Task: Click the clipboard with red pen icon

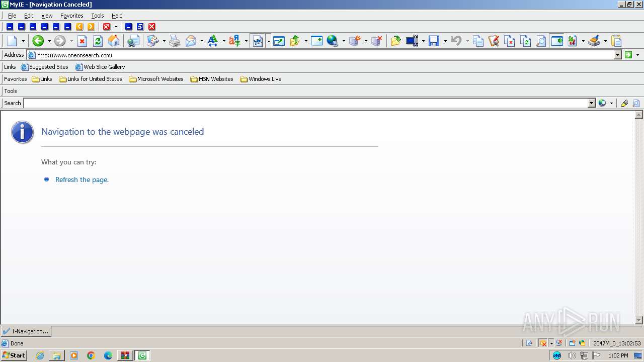Action: (x=494, y=41)
